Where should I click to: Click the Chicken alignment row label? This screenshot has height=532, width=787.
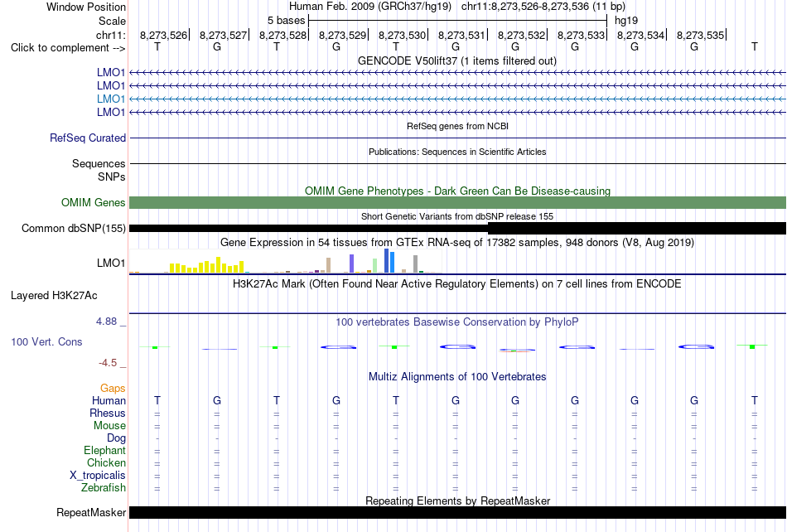tap(106, 462)
